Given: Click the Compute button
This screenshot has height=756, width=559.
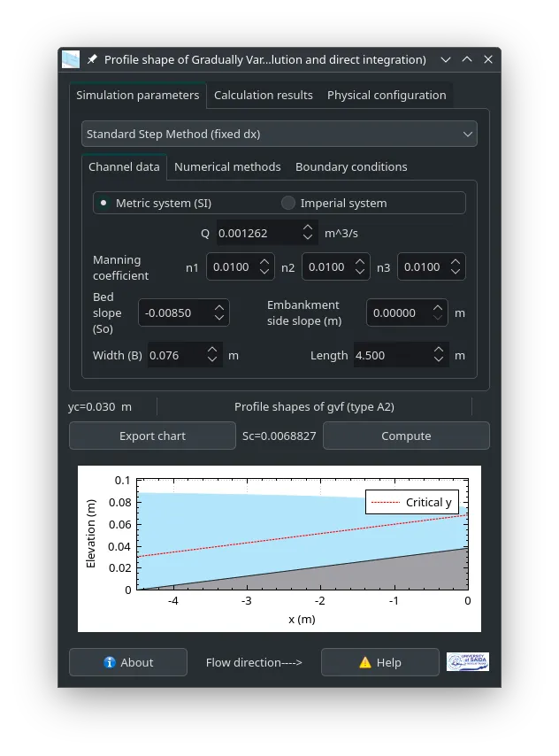Looking at the screenshot, I should (x=406, y=436).
